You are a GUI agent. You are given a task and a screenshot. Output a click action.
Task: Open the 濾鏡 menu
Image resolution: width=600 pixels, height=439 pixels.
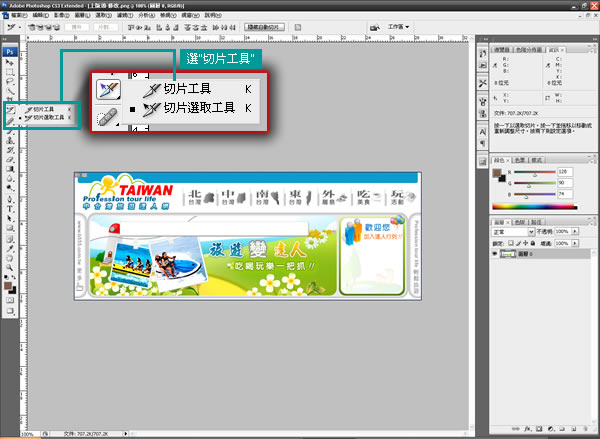click(x=125, y=15)
